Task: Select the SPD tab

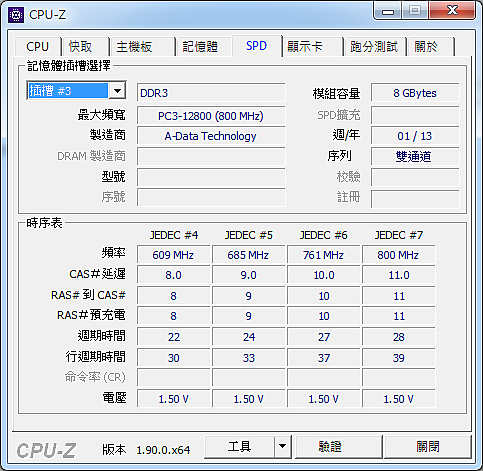Action: (x=256, y=46)
